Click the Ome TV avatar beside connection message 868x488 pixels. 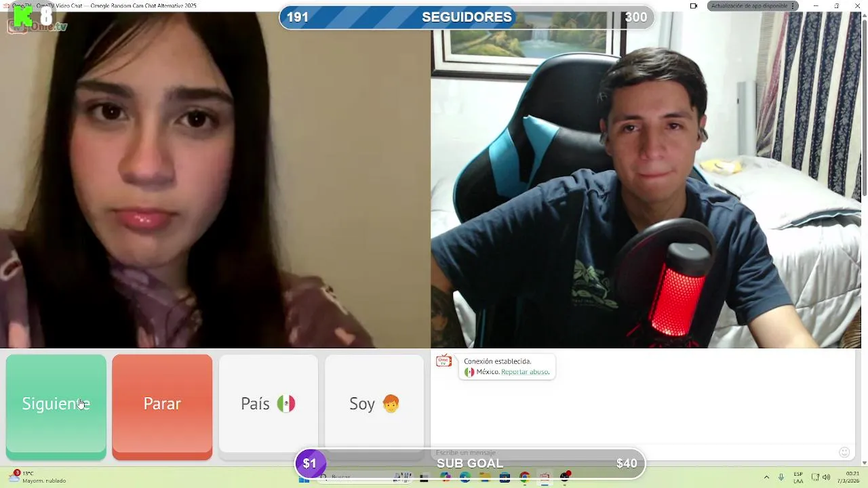[x=443, y=361]
